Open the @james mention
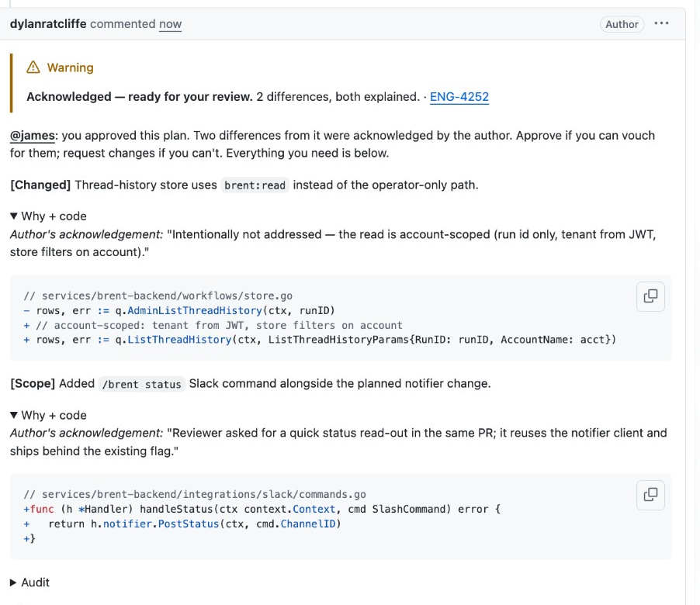The image size is (700, 605). pos(32,135)
